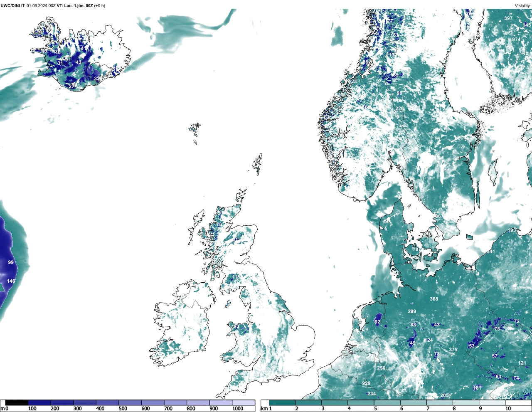Click the 'km' unit label on the teal legend
This screenshot has width=532, height=412.
(264, 409)
